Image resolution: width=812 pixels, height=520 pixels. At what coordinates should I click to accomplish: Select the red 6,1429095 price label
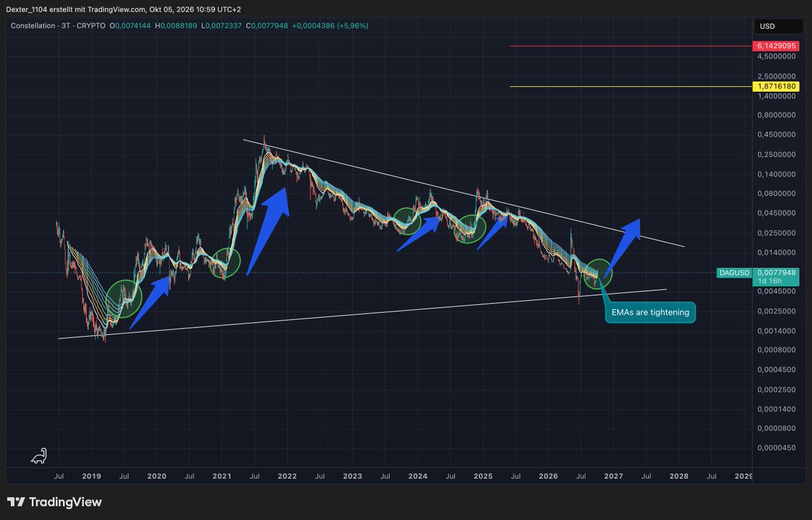click(x=776, y=45)
